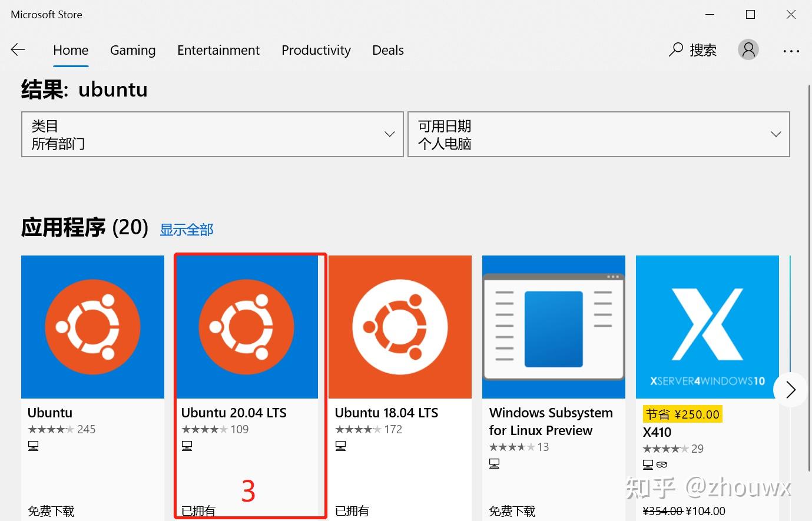
Task: Open the X410 app tile
Action: pos(707,327)
